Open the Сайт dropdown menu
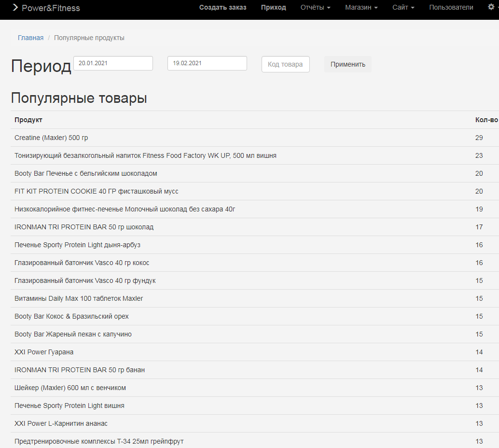Screen dimensions: 499x448 click(x=403, y=7)
